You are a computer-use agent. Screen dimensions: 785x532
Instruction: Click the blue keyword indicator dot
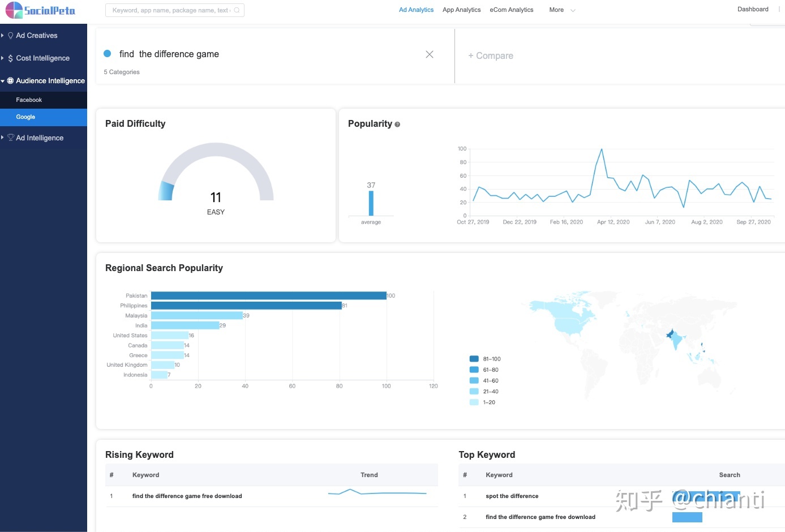(x=108, y=54)
